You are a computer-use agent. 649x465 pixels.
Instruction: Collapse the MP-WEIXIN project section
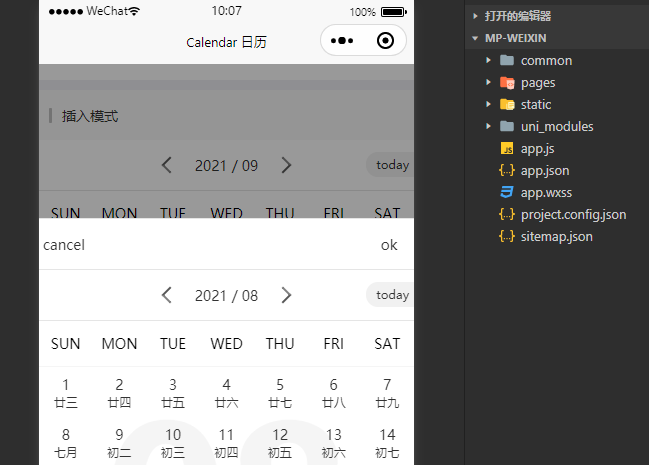pyautogui.click(x=515, y=38)
